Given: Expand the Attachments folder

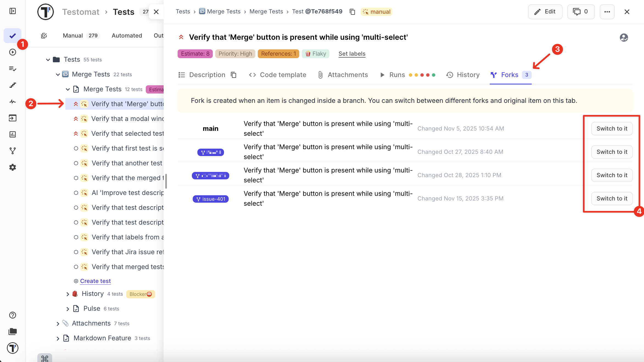Looking at the screenshot, I should (58, 324).
